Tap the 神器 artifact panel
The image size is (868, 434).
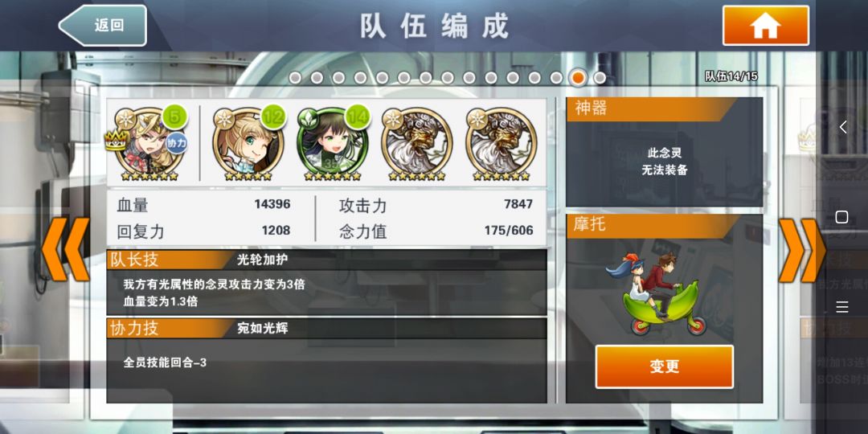(665, 152)
